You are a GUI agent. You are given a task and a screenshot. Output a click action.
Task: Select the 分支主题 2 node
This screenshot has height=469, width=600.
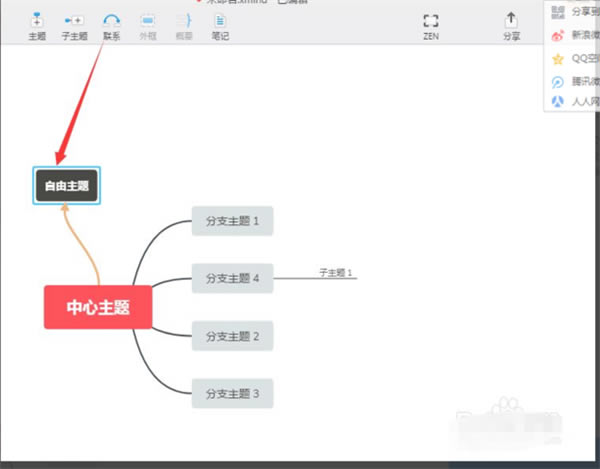pos(232,336)
